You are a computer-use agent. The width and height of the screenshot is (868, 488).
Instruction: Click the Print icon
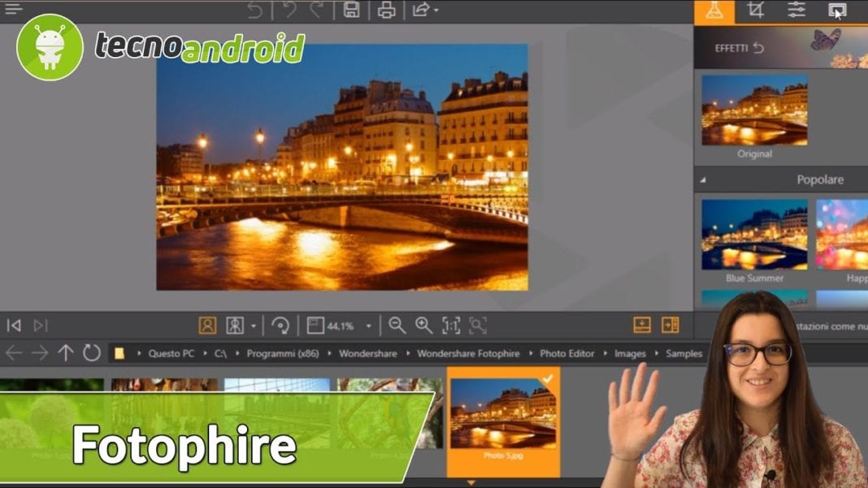point(386,10)
